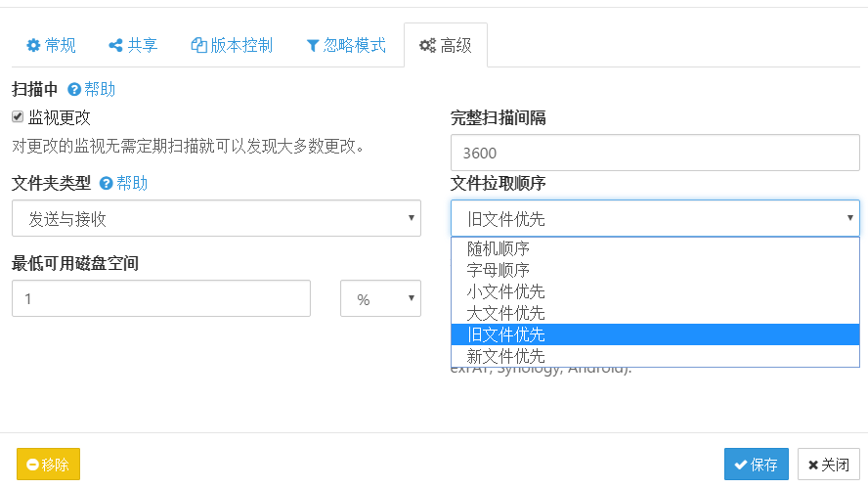Viewport: 868px width, 488px height.
Task: Choose 新文件优先 from the list
Action: tap(505, 356)
